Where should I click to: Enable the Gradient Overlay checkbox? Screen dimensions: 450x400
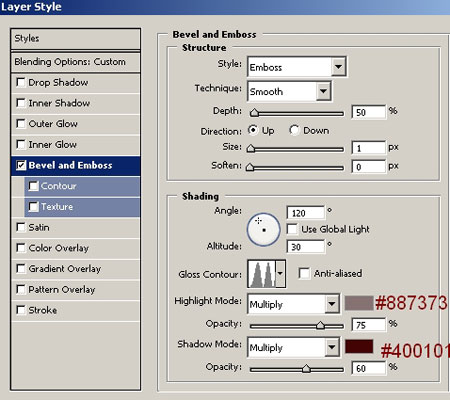pos(21,269)
